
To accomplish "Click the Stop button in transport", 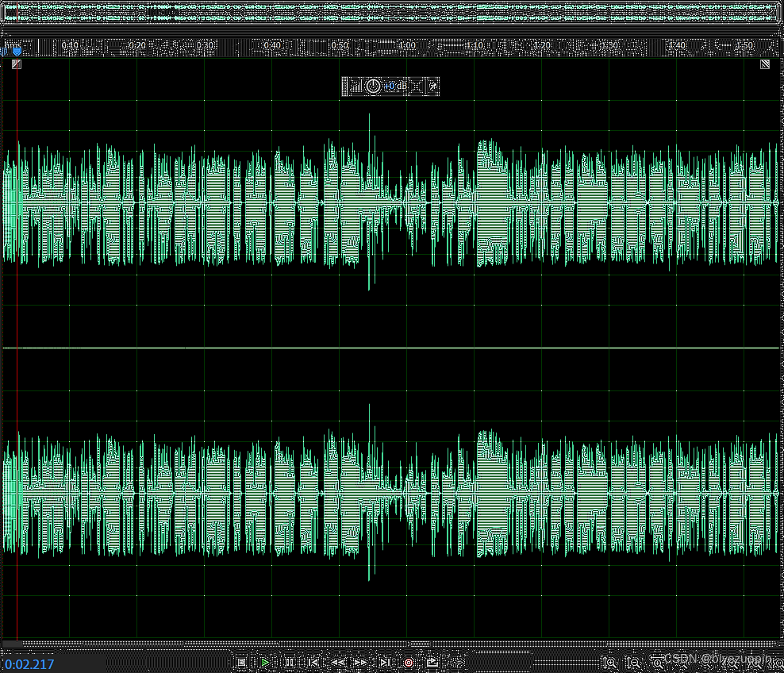I will 241,663.
